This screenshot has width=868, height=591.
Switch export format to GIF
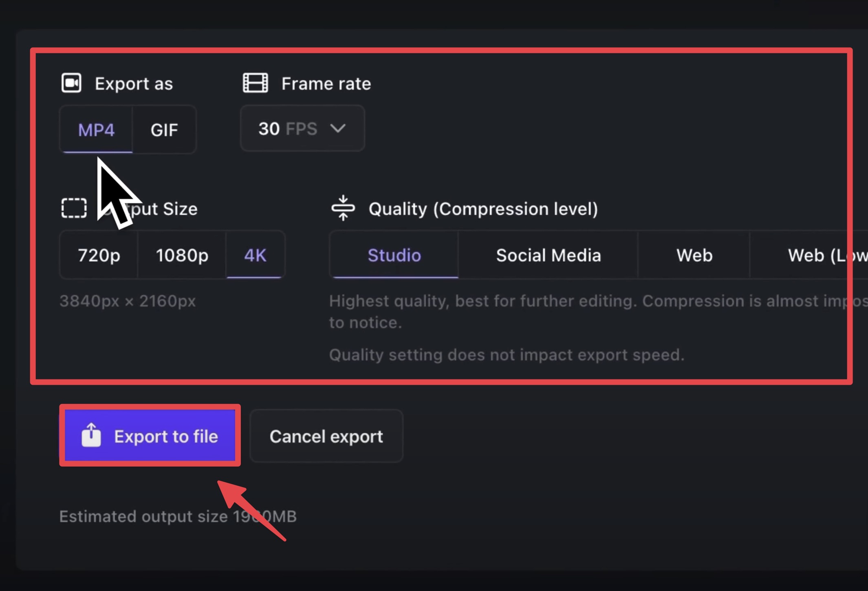point(164,130)
